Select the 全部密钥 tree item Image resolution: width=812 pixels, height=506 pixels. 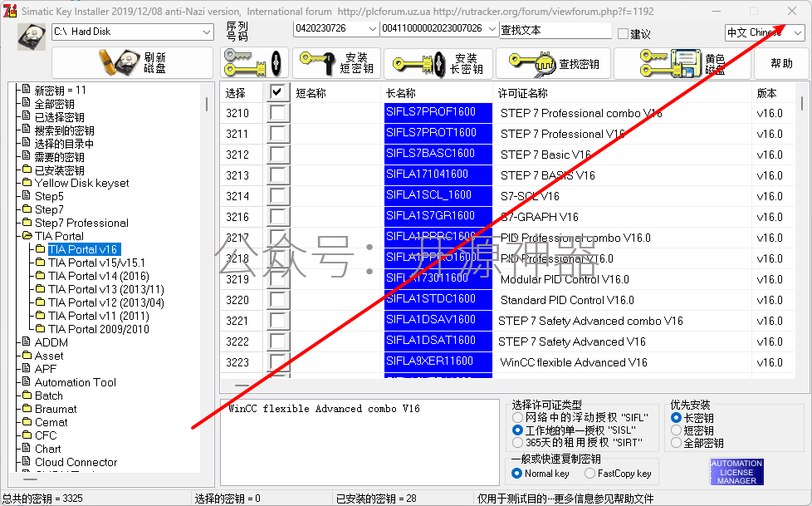click(x=54, y=104)
